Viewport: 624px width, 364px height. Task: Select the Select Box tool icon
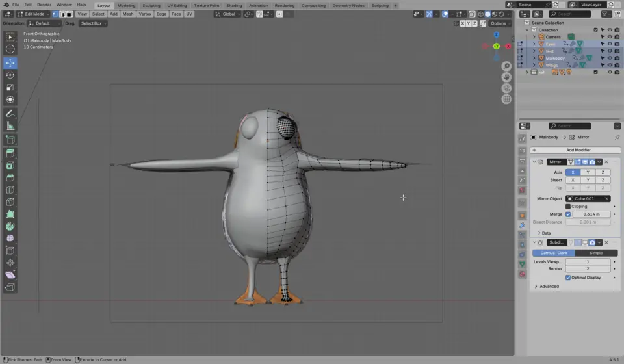(10, 37)
